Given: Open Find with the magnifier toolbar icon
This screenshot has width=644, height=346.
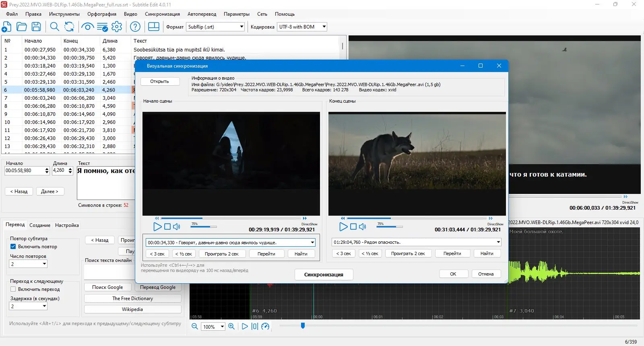Looking at the screenshot, I should 54,27.
